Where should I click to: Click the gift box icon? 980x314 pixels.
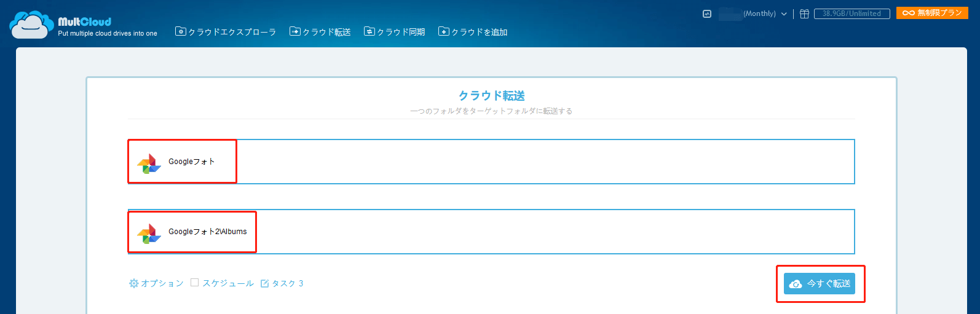click(x=804, y=14)
